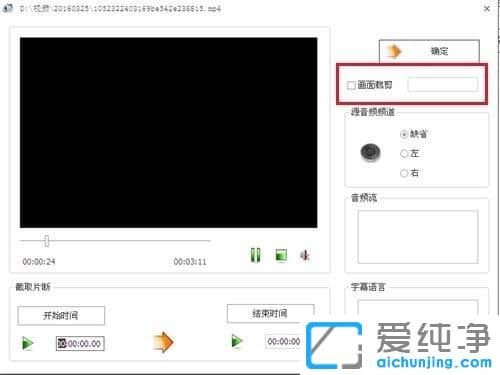Click the 结束时间 end time button
The width and height of the screenshot is (500, 375).
tap(270, 313)
